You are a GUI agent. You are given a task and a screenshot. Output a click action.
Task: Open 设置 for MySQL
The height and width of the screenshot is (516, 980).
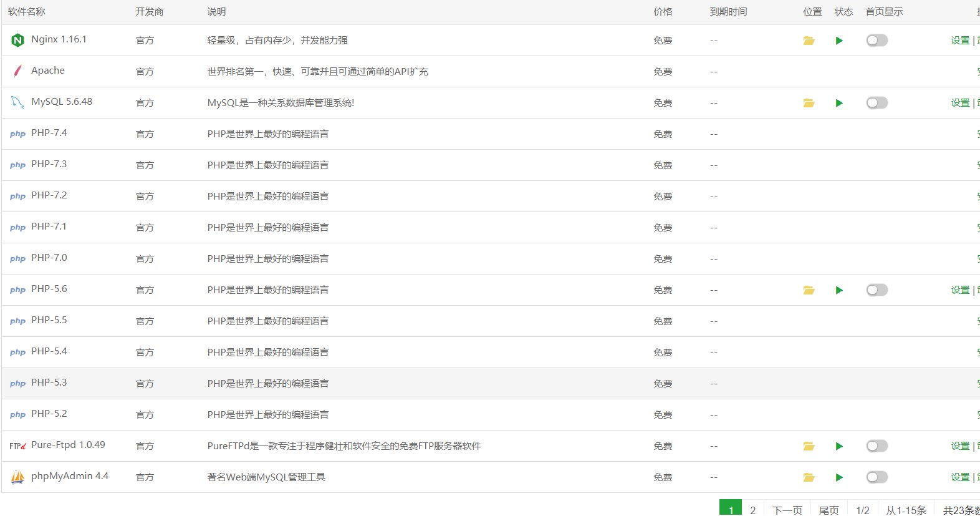pyautogui.click(x=960, y=103)
